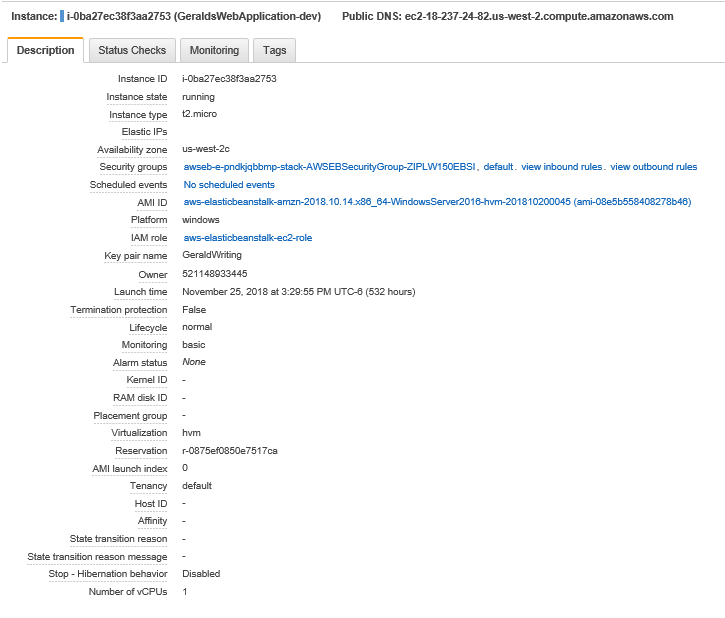Open the Tags tab

pyautogui.click(x=275, y=50)
